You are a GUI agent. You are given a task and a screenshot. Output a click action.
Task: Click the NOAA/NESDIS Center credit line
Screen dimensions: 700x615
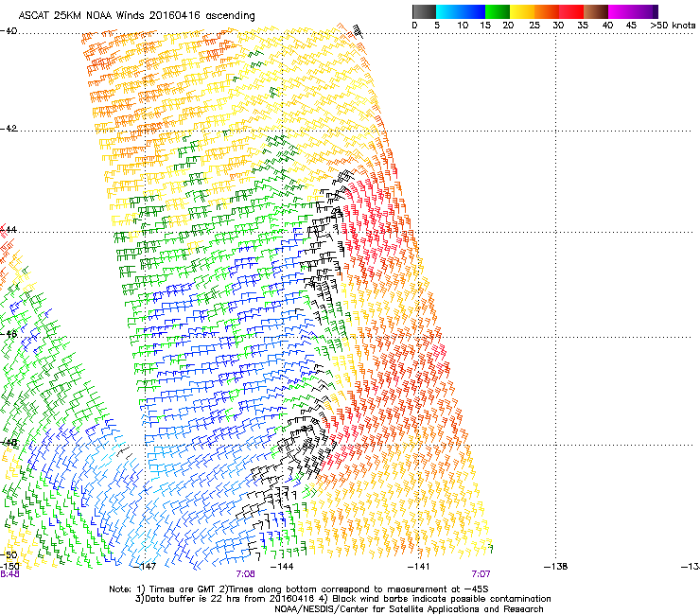coord(409,609)
